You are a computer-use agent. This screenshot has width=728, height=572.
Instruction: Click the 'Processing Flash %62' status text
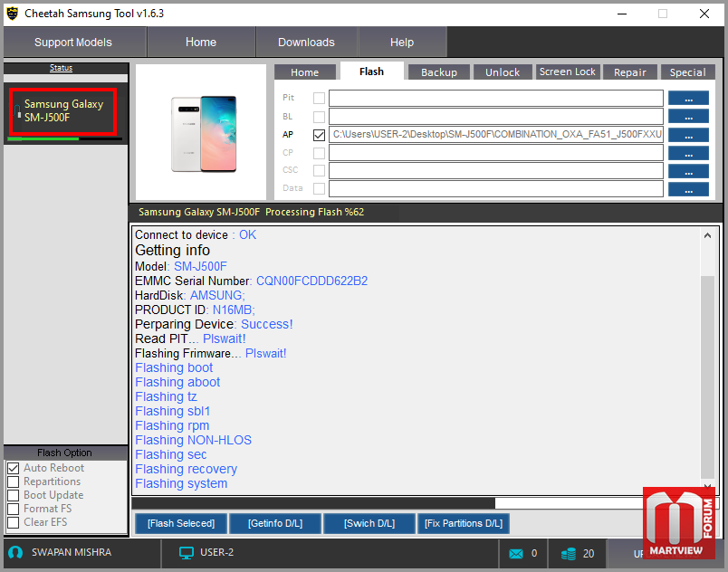[315, 212]
